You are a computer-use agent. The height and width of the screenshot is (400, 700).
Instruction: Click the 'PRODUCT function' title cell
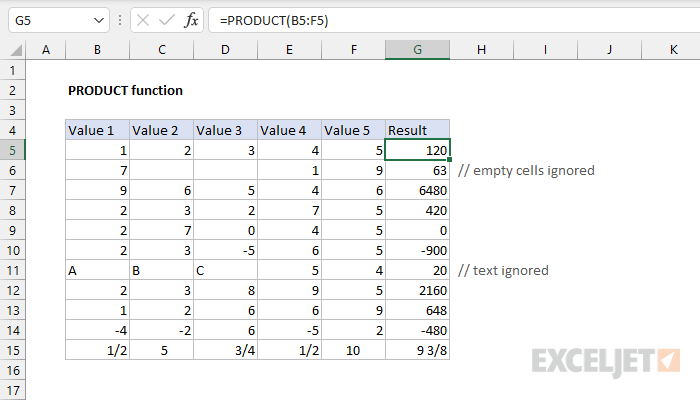click(x=125, y=91)
